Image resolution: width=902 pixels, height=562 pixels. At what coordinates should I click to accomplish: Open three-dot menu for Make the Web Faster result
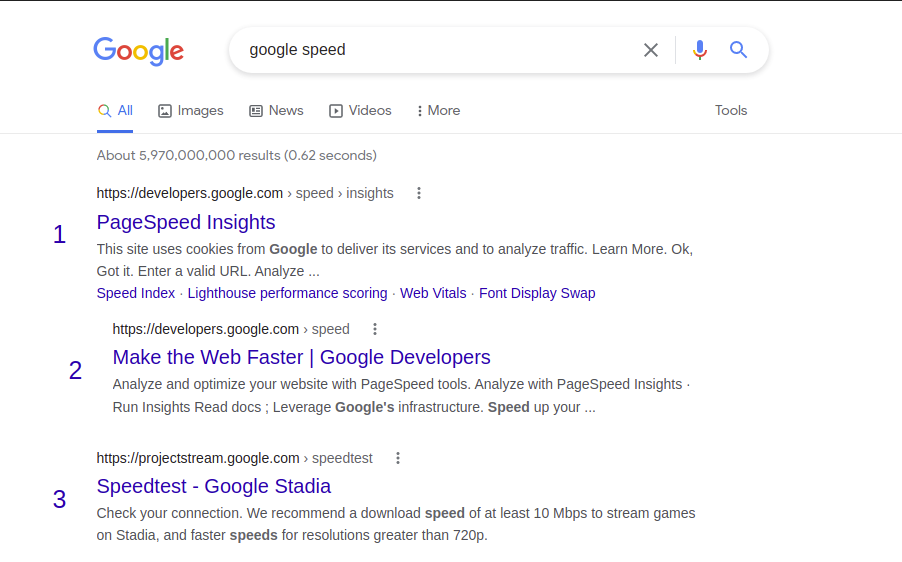click(375, 329)
